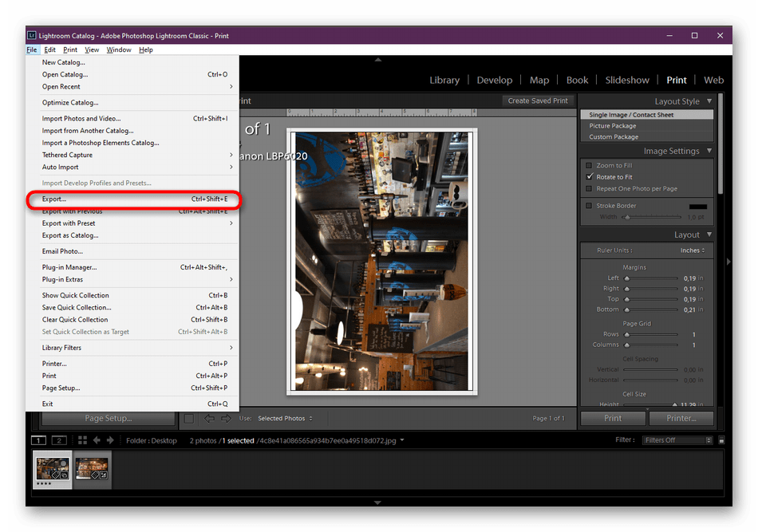Uncheck the Rotate to Fit option

coord(589,177)
